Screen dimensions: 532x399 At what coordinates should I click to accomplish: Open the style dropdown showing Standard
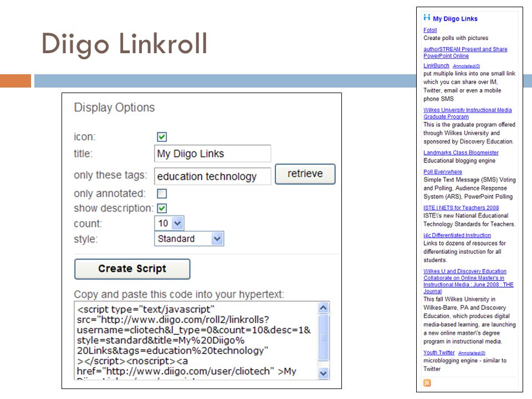pos(189,238)
